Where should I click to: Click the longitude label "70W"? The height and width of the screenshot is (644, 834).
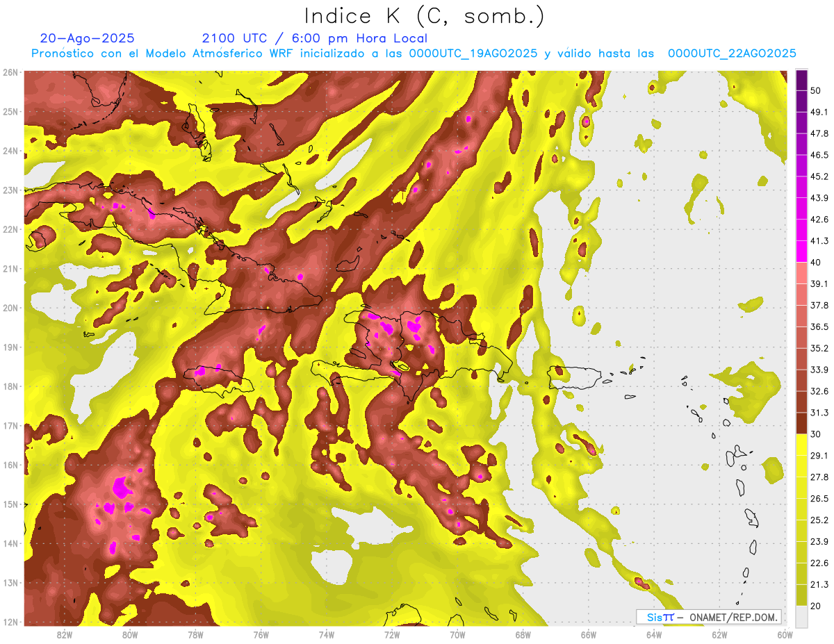tap(457, 634)
